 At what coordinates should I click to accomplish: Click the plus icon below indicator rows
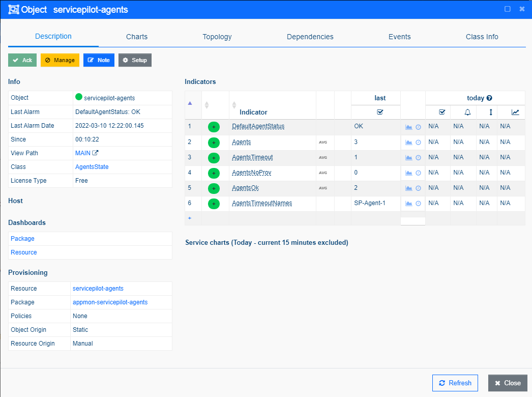(190, 218)
